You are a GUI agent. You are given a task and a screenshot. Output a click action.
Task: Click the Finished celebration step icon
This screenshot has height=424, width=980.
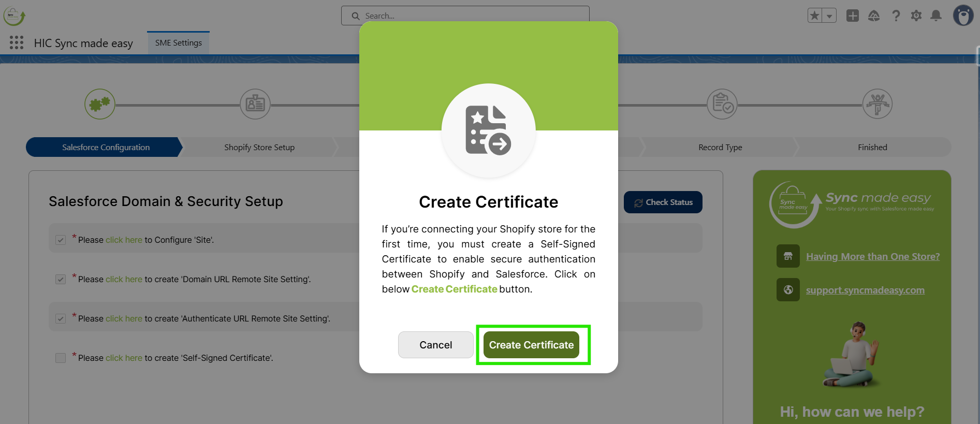pyautogui.click(x=877, y=104)
